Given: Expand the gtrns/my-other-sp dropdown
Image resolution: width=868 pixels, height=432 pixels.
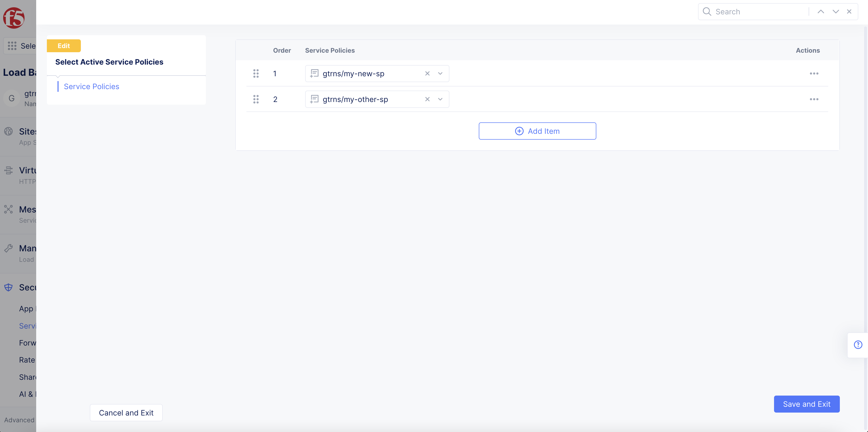Looking at the screenshot, I should click(440, 99).
